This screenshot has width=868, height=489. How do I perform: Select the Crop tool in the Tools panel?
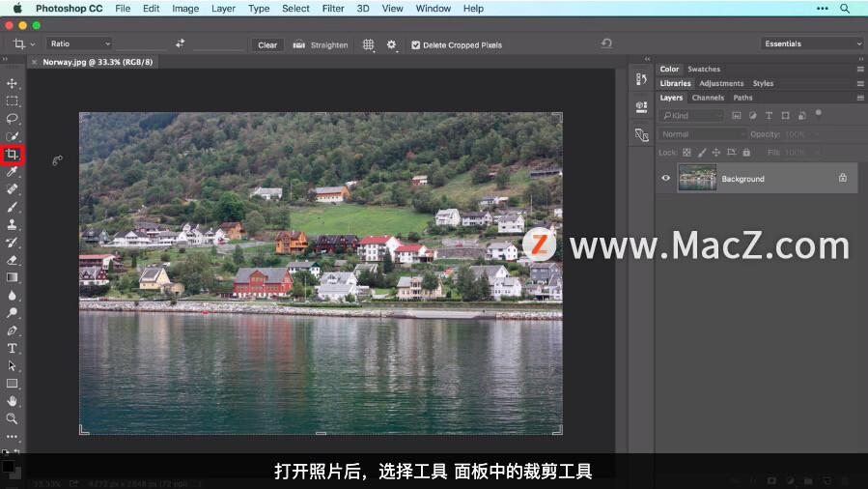click(x=12, y=155)
